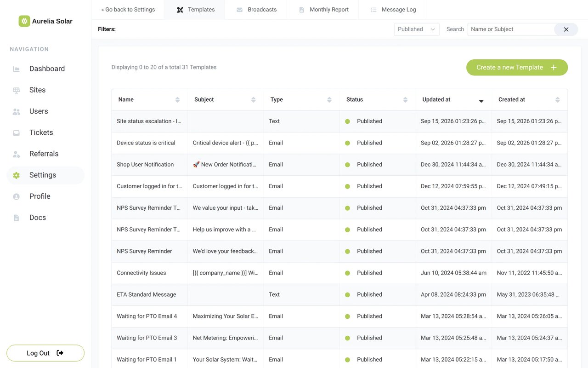Sort by the Created at column arrows
The width and height of the screenshot is (588, 368).
point(557,100)
